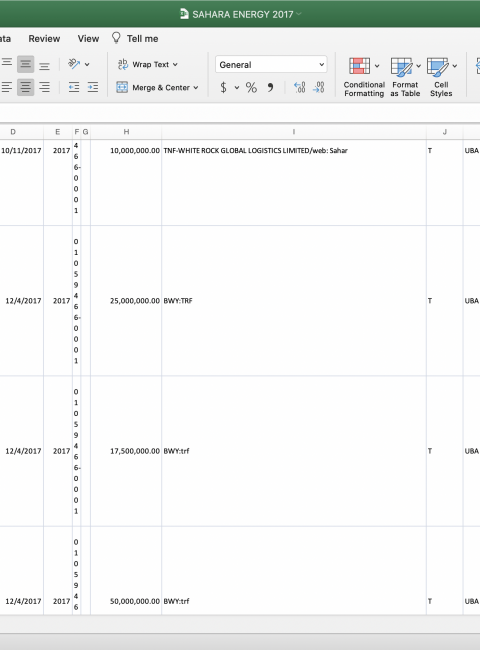Select column I header

click(294, 132)
